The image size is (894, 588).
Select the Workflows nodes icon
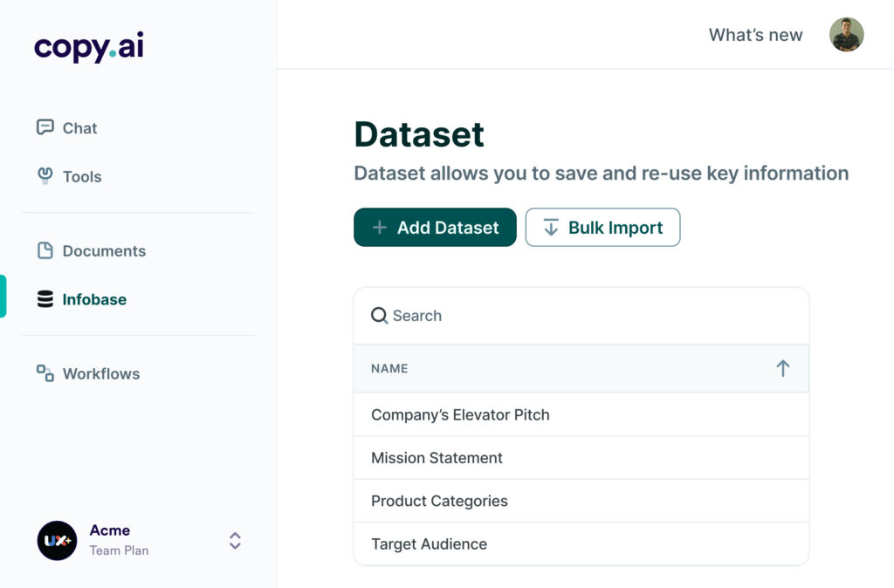[x=44, y=373]
